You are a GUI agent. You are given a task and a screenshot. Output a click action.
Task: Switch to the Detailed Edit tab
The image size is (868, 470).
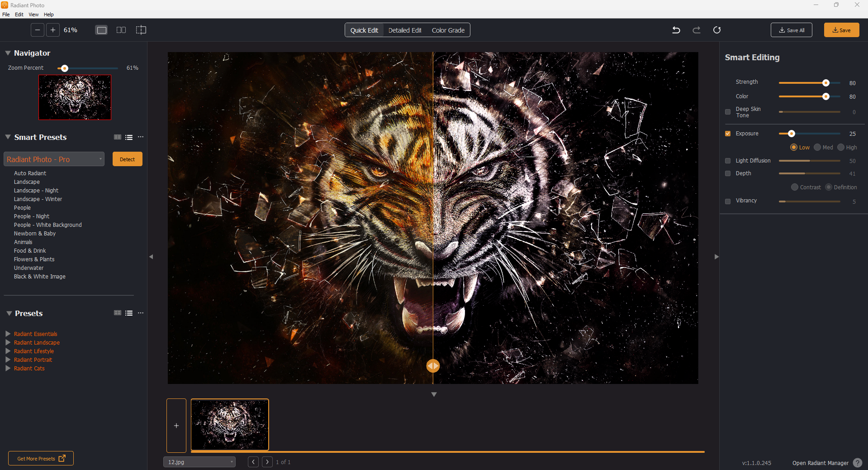[405, 30]
